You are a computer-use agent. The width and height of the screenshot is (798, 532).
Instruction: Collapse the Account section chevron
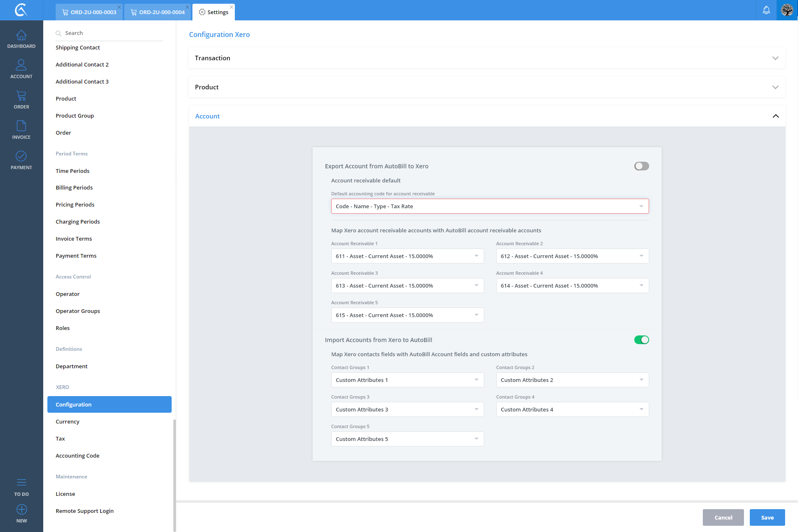pyautogui.click(x=775, y=116)
